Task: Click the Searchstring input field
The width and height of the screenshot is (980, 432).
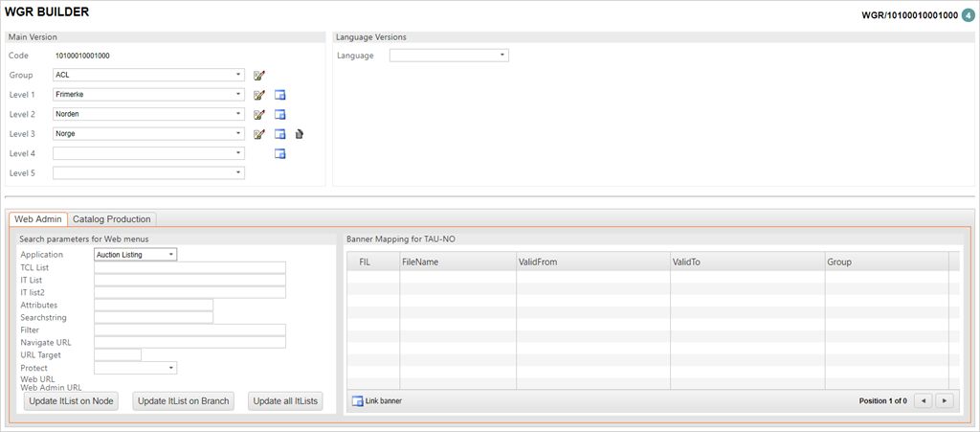Action: pos(153,317)
